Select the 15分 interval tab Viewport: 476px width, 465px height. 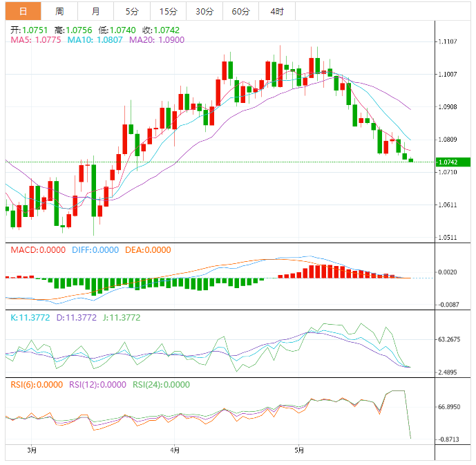(168, 11)
